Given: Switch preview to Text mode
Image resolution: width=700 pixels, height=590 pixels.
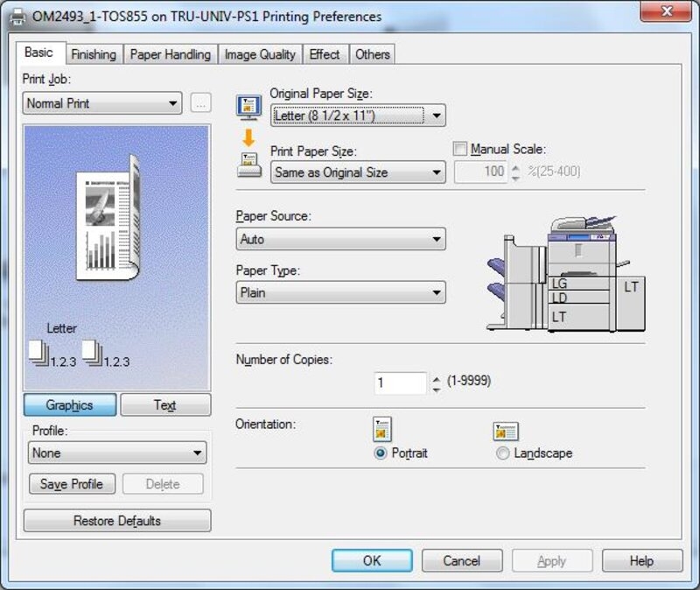Looking at the screenshot, I should [x=165, y=405].
